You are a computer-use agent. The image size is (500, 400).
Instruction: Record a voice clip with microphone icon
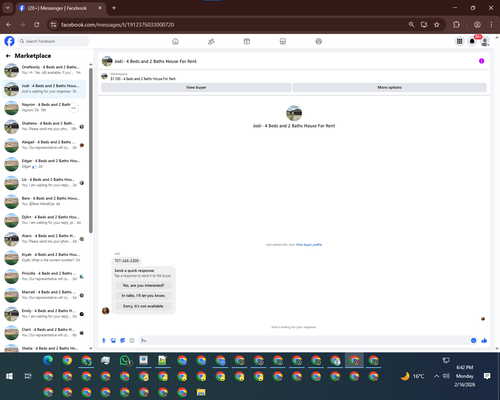pos(104,340)
